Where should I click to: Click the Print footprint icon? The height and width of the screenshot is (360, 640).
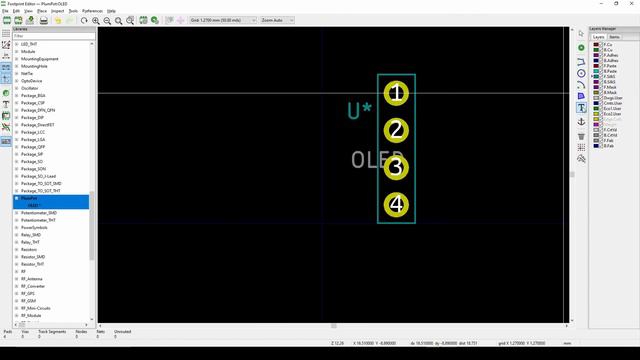click(44, 20)
